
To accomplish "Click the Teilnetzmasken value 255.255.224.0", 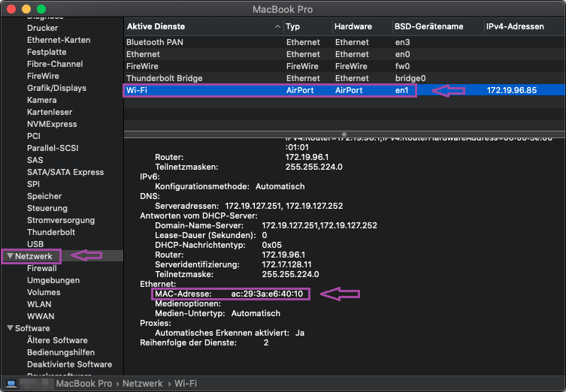I will click(x=313, y=167).
